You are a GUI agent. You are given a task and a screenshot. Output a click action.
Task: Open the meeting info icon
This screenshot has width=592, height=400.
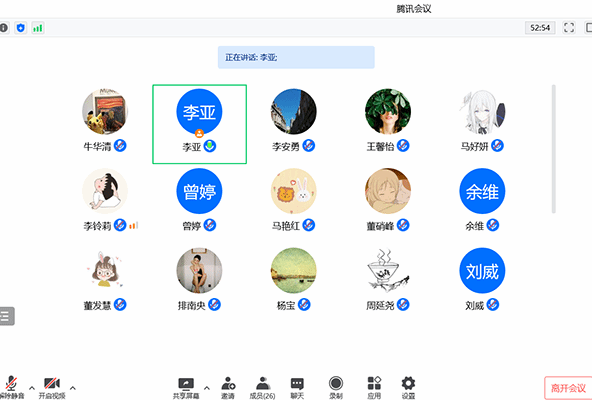(x=3, y=28)
